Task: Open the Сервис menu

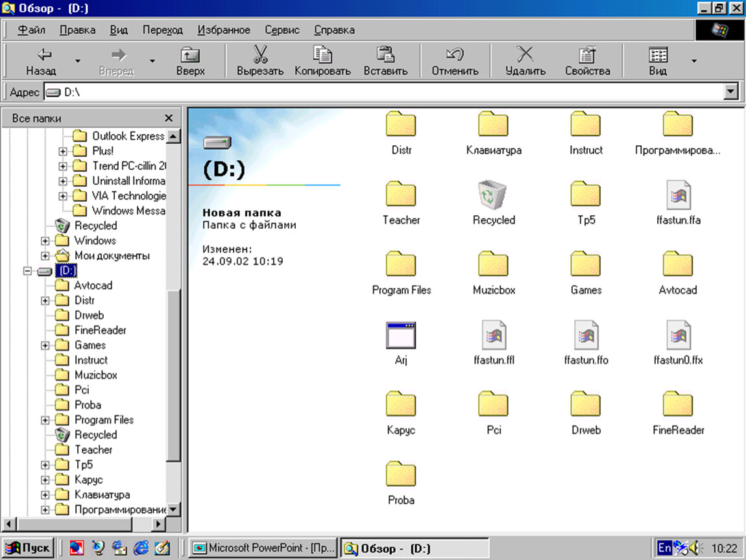Action: click(282, 30)
